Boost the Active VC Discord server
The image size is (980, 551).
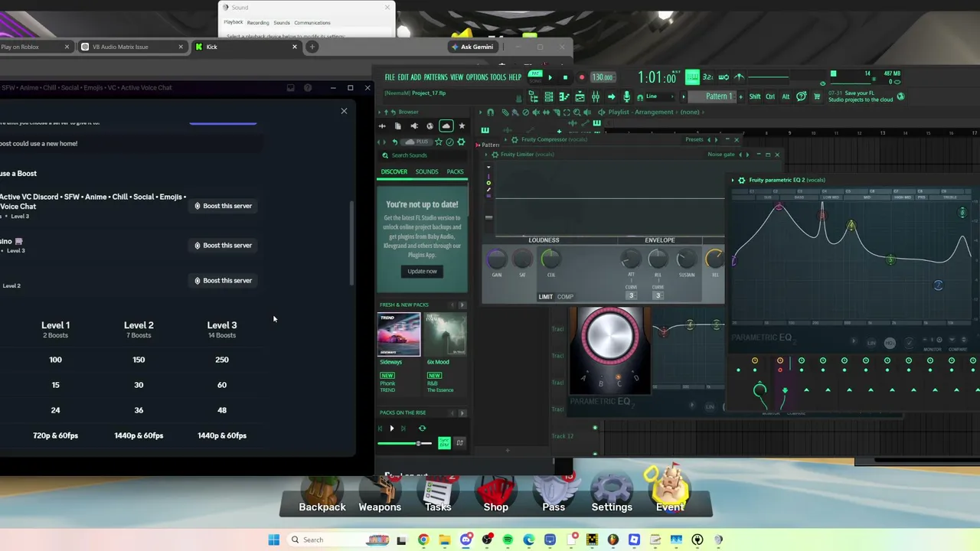(x=223, y=206)
